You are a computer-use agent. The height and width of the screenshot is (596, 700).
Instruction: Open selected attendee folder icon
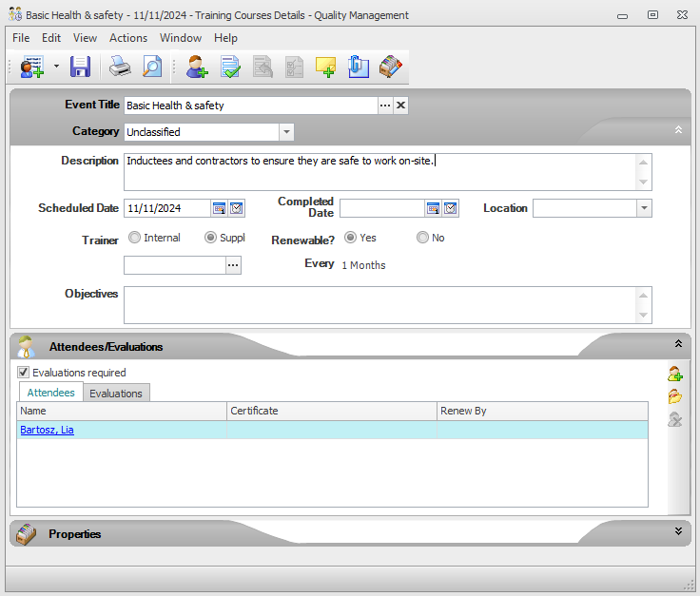tap(674, 396)
